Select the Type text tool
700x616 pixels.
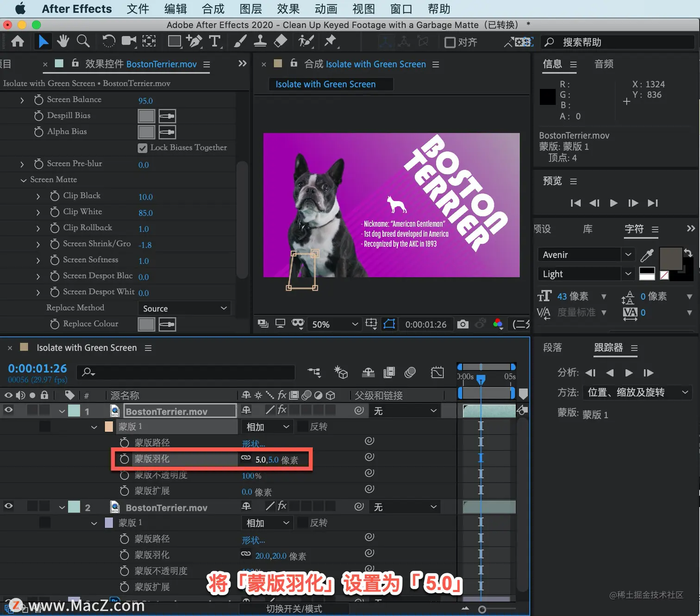(x=215, y=42)
